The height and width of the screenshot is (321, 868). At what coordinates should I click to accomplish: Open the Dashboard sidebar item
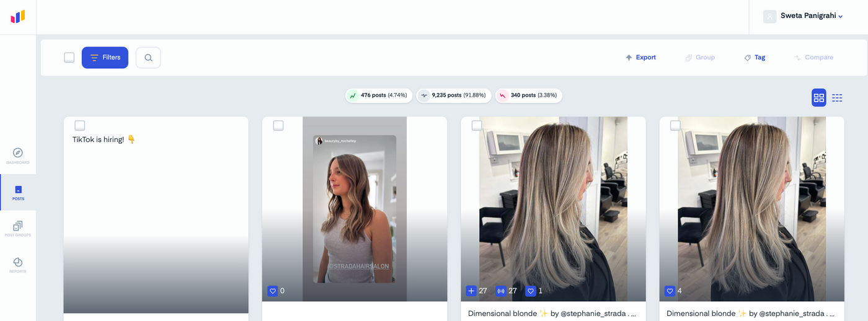pyautogui.click(x=18, y=156)
